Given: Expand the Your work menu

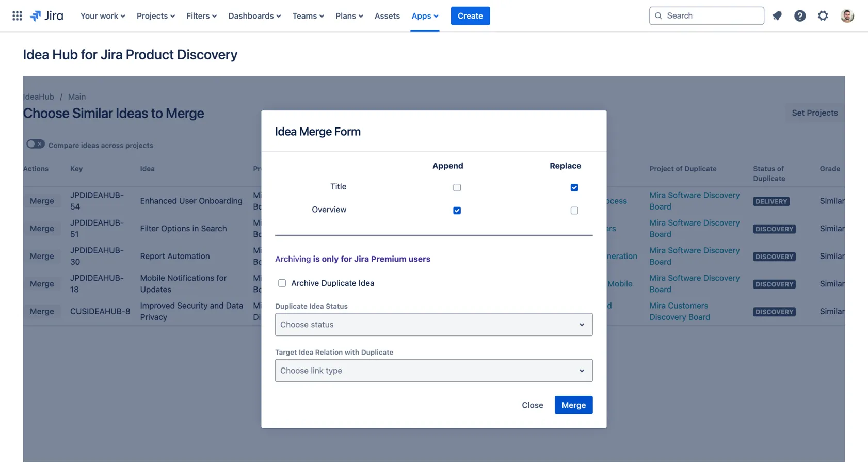Looking at the screenshot, I should pyautogui.click(x=103, y=15).
